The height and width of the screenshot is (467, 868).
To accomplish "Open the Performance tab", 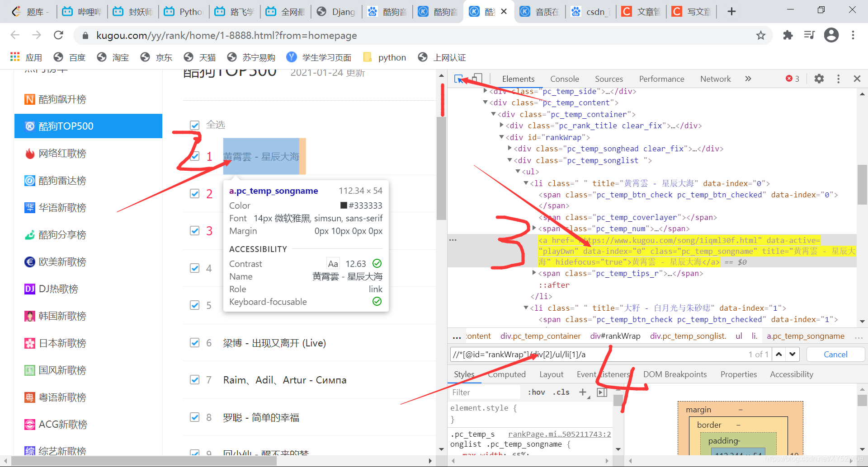I will [661, 79].
